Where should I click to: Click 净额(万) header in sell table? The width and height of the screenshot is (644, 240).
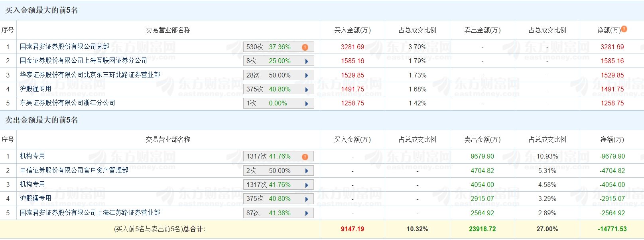(612, 140)
